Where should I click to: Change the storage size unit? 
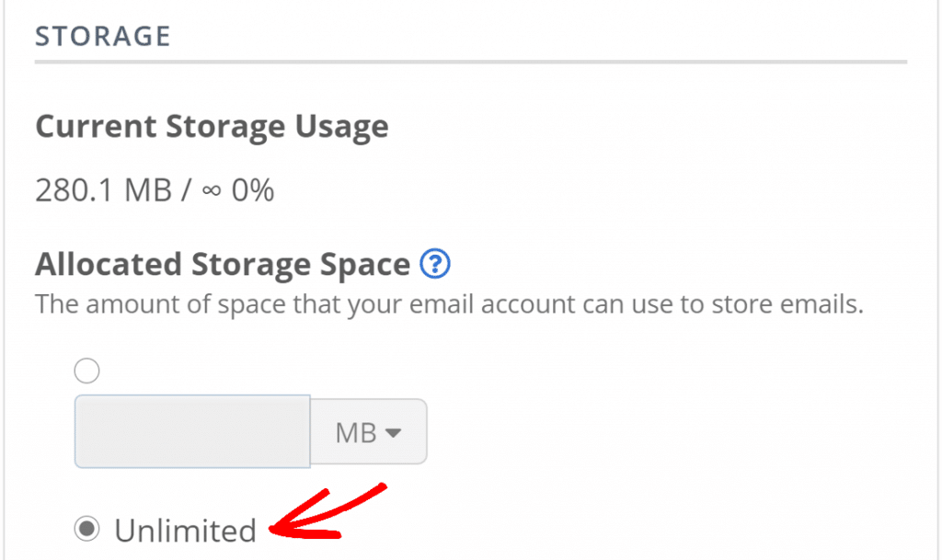pyautogui.click(x=368, y=431)
